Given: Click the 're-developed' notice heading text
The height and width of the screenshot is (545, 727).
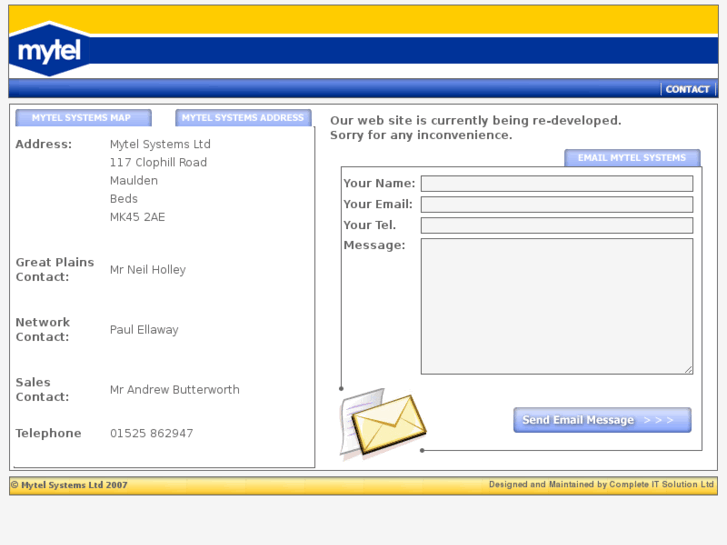Looking at the screenshot, I should [x=475, y=128].
